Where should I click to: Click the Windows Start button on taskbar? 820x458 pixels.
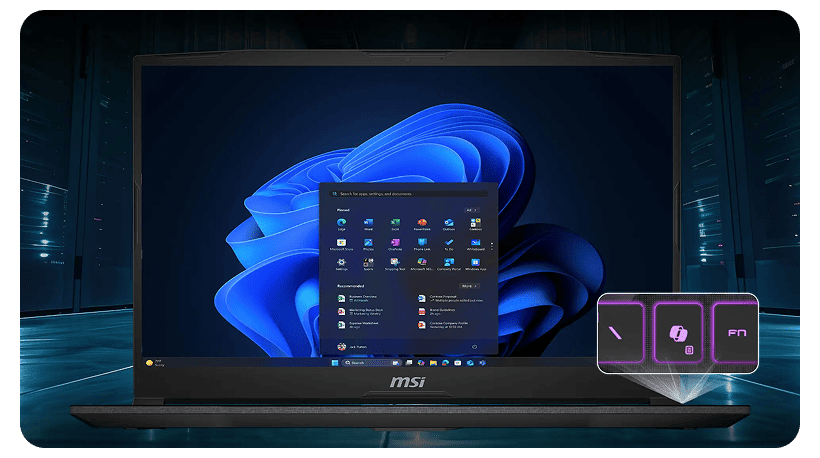coord(335,362)
